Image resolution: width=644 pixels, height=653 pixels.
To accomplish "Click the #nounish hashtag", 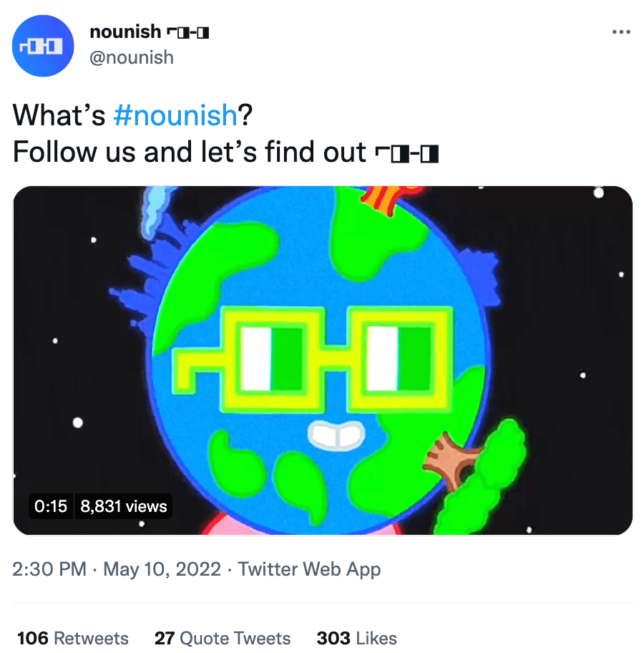I will pyautogui.click(x=175, y=115).
